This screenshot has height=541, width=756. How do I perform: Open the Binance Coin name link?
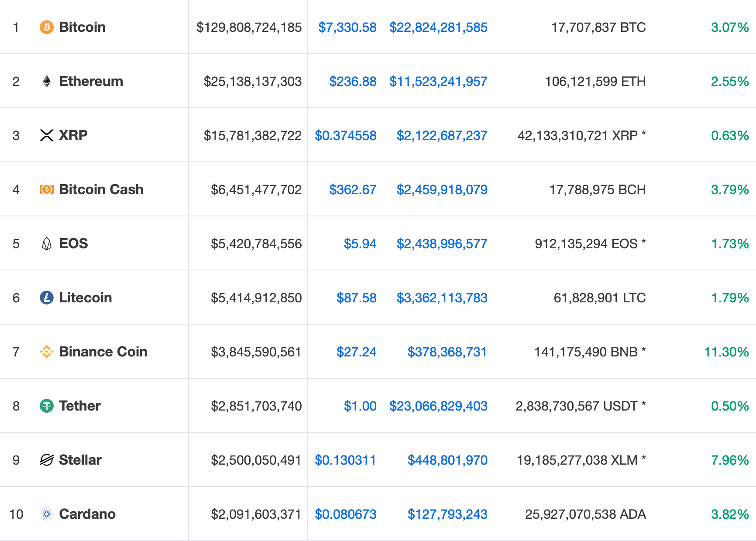click(103, 352)
